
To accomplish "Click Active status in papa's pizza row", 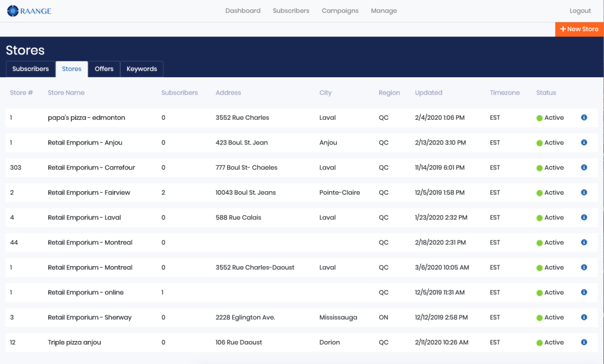I will [x=550, y=118].
